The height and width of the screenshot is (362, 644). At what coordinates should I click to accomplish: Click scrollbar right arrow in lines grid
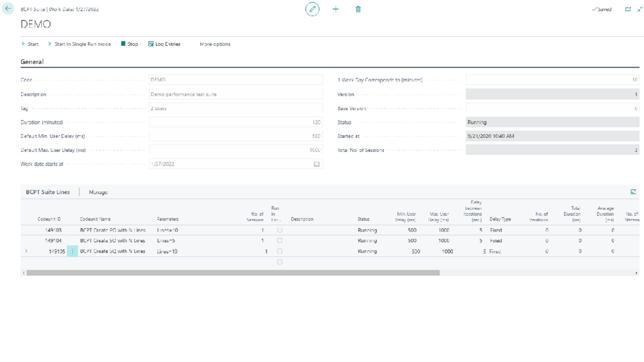(636, 273)
